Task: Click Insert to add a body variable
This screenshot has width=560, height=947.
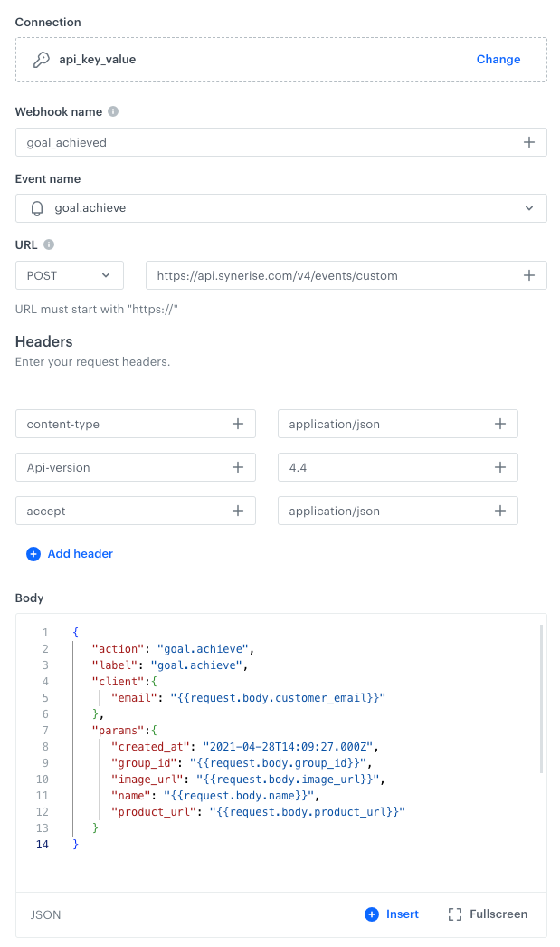Action: click(403, 914)
